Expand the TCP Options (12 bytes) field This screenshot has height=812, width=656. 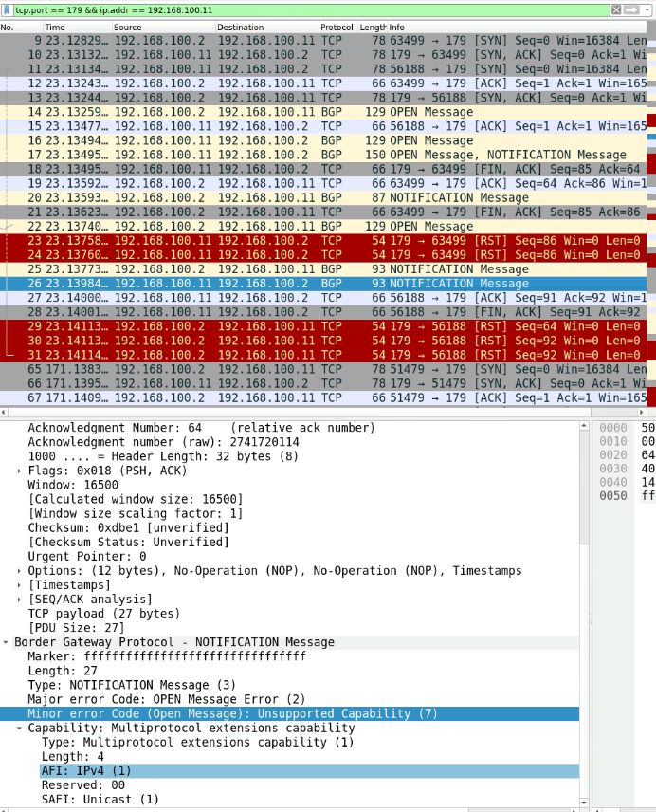pos(19,571)
